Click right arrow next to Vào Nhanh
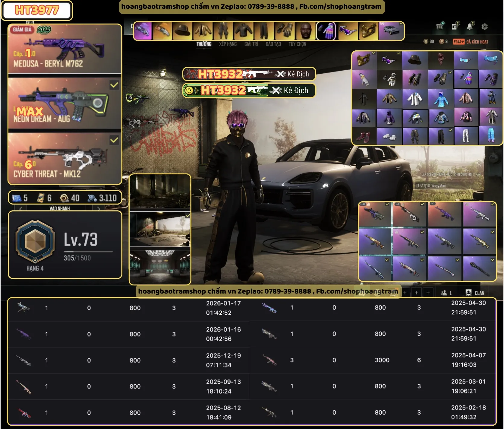This screenshot has width=504, height=429. [99, 208]
